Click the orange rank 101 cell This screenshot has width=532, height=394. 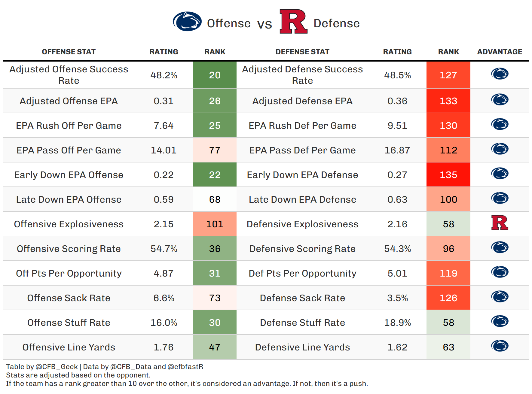pyautogui.click(x=215, y=224)
